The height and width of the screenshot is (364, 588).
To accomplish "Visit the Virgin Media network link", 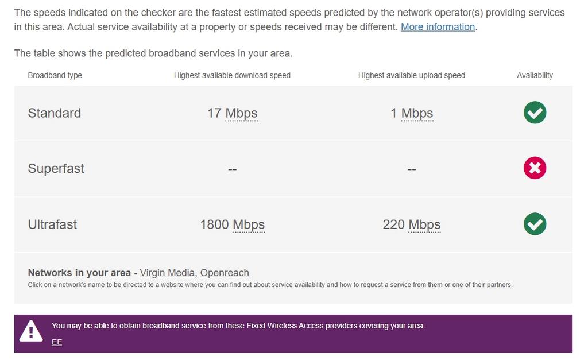I will [167, 273].
